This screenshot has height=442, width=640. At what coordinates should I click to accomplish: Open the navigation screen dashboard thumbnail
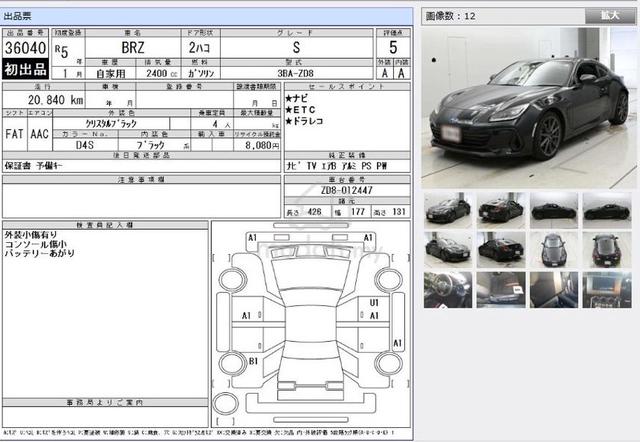click(607, 290)
